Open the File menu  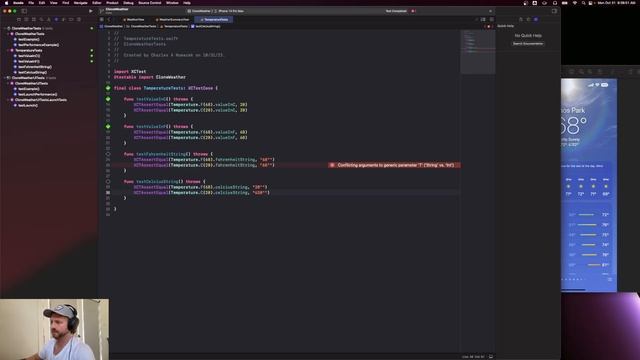[x=31, y=3]
